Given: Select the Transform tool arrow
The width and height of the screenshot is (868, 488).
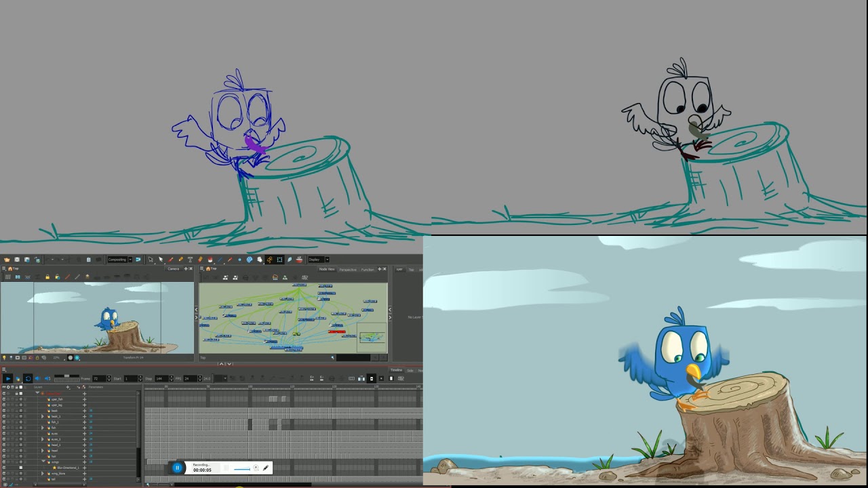Looking at the screenshot, I should click(x=151, y=260).
